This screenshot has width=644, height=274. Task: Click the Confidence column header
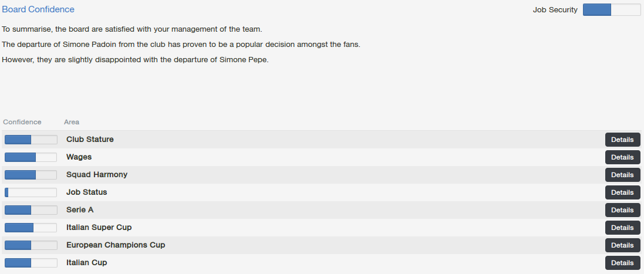[x=22, y=122]
